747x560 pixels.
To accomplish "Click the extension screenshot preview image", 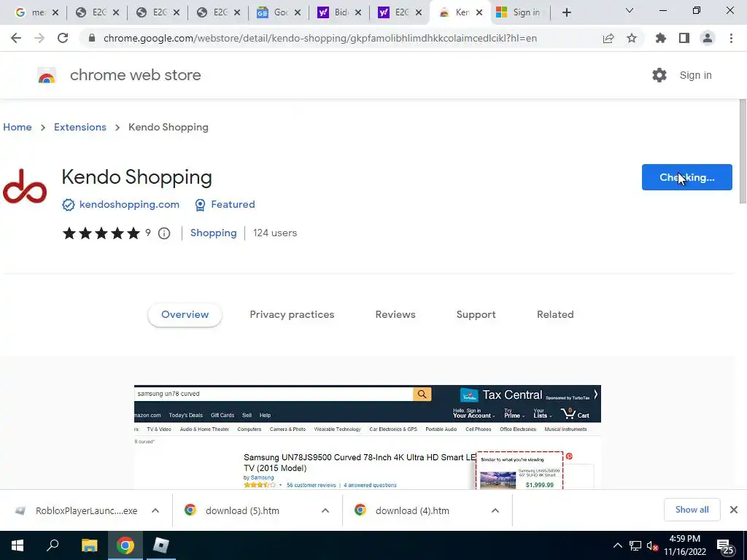I will (x=368, y=437).
